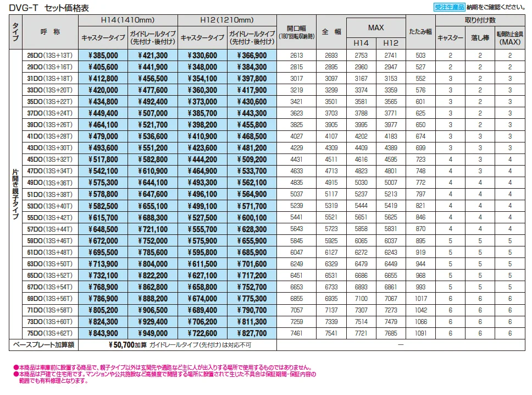This screenshot has height=395, width=532.
Task: Click price ¥477,600
Action: (x=153, y=90)
